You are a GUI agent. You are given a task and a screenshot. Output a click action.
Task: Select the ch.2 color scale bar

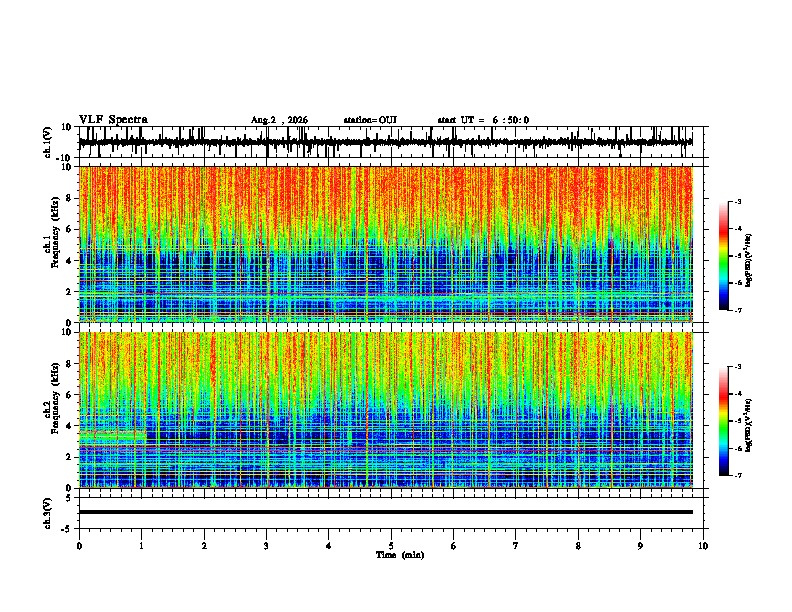724,421
